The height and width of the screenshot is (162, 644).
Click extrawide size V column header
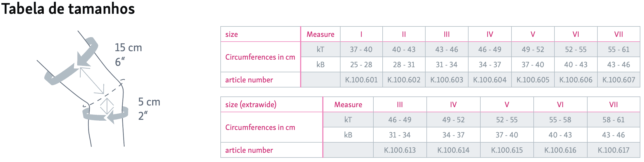[x=507, y=105]
